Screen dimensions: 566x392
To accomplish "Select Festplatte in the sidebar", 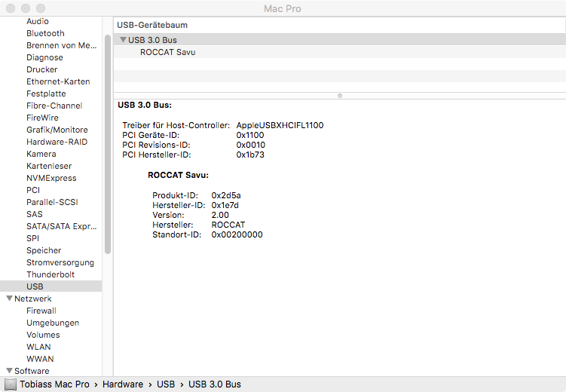I will click(46, 93).
